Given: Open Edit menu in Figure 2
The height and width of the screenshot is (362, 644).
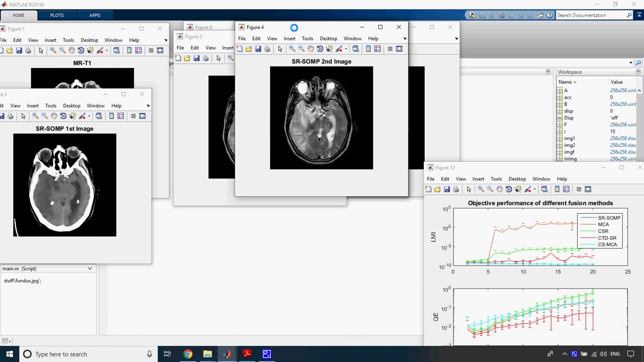Looking at the screenshot, I should tap(195, 48).
